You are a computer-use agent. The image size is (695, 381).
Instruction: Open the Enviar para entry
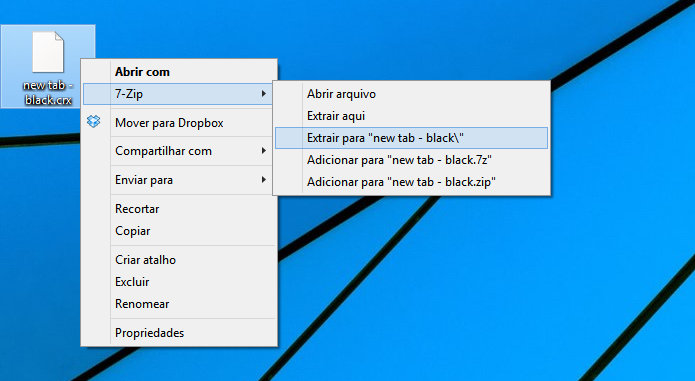tap(179, 180)
